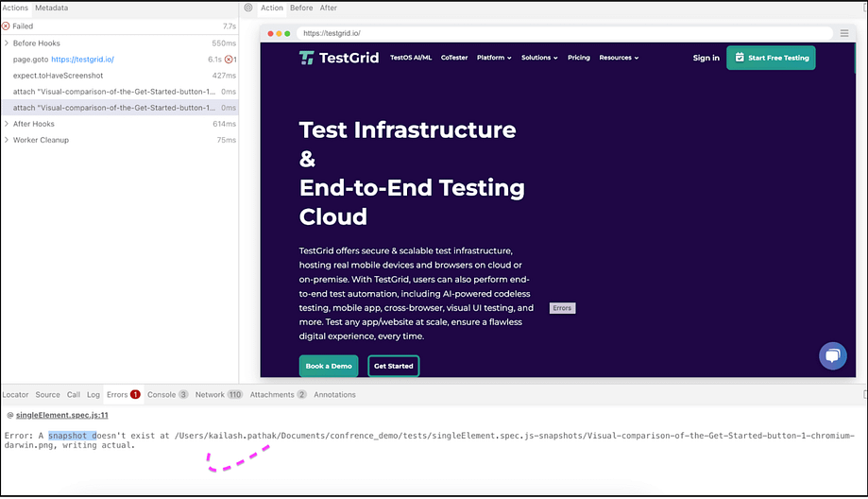Image resolution: width=868 pixels, height=499 pixels.
Task: Open the Resources dropdown menu
Action: (619, 58)
